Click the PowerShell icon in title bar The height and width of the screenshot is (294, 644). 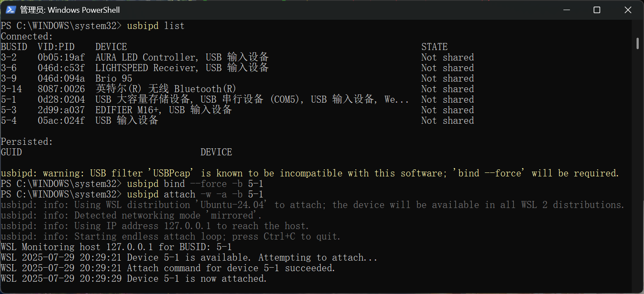11,10
